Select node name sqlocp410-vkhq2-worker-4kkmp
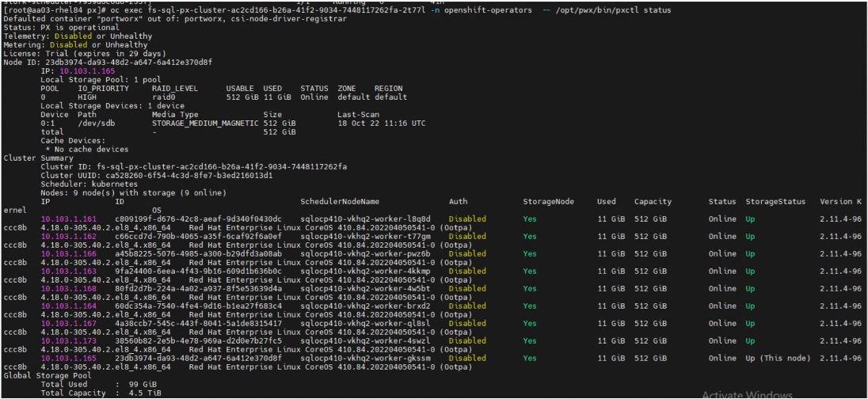The width and height of the screenshot is (868, 399). (x=365, y=272)
